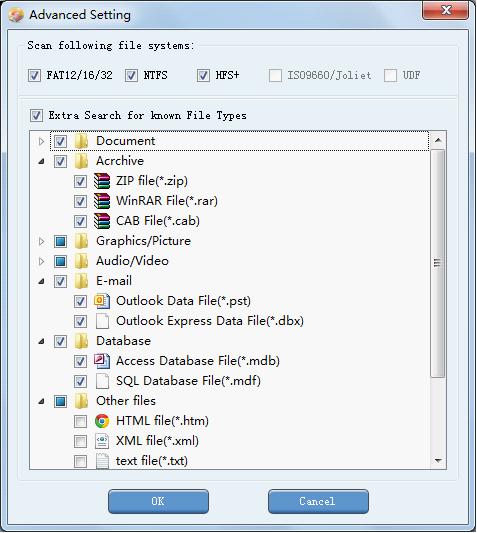Uncheck the FAT12/16/32 file system checkbox

click(x=34, y=75)
